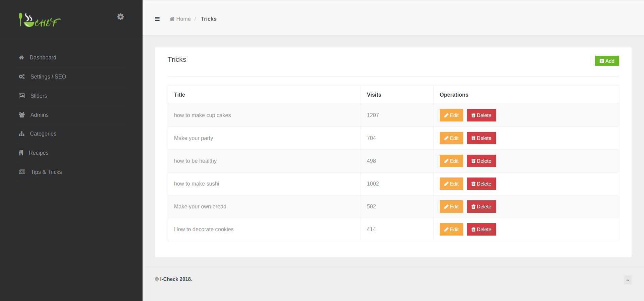The height and width of the screenshot is (301, 644).
Task: Click the Admins users icon
Action: [x=22, y=115]
